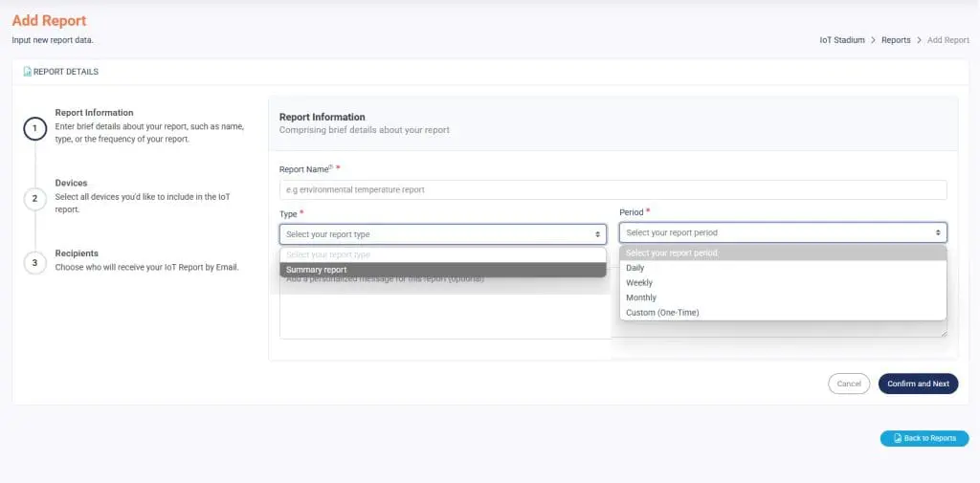Open the Period report dropdown
980x483 pixels.
(x=782, y=232)
